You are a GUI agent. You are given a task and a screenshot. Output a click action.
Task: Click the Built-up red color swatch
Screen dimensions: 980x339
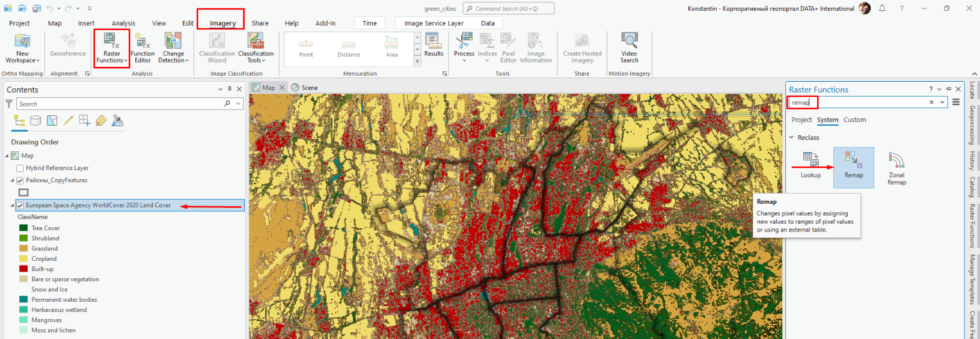click(23, 269)
